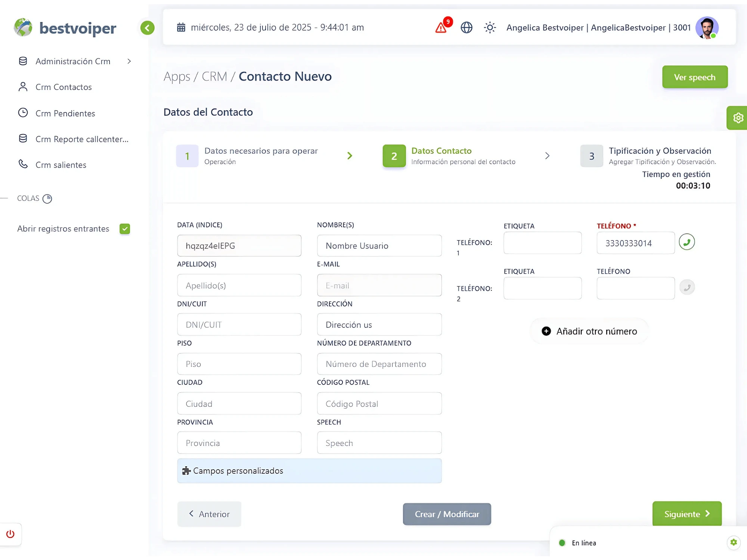Open the green gear settings tab on right edge
The width and height of the screenshot is (747, 560).
(737, 118)
